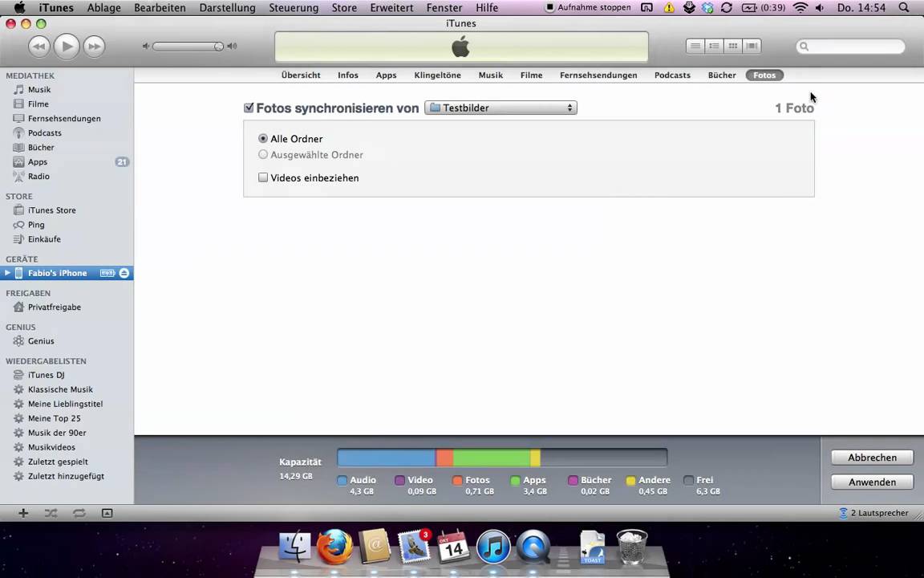Viewport: 924px width, 578px height.
Task: Switch to album list view
Action: point(714,46)
